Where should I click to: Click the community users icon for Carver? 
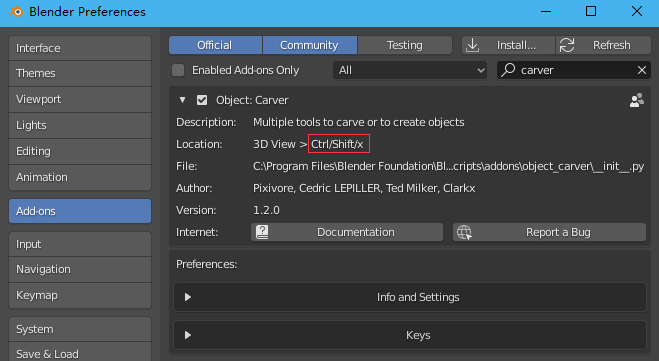point(637,100)
